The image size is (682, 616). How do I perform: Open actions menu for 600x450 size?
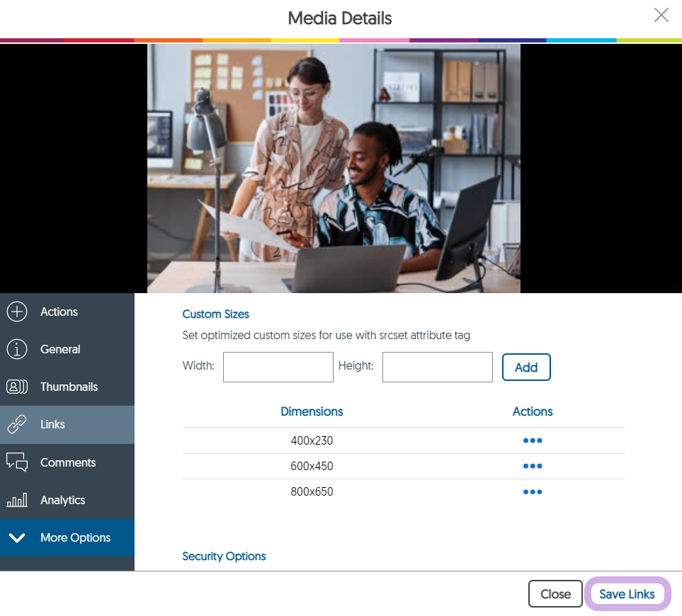point(533,466)
